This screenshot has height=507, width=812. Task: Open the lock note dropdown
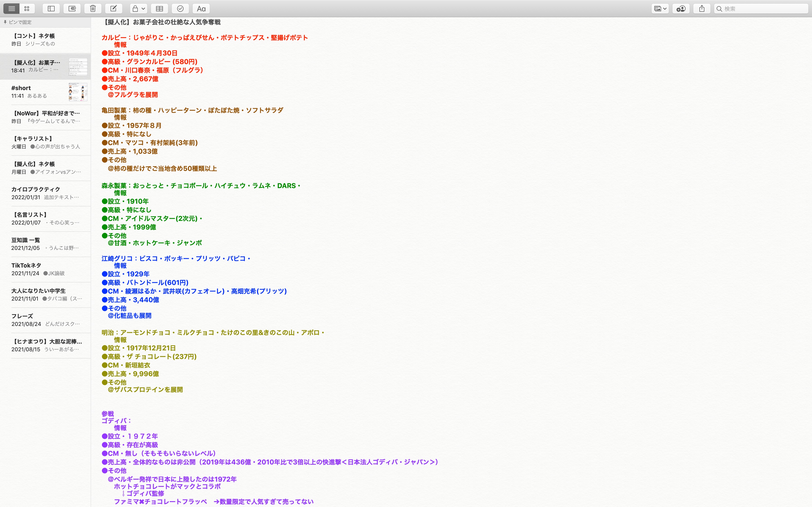point(138,9)
